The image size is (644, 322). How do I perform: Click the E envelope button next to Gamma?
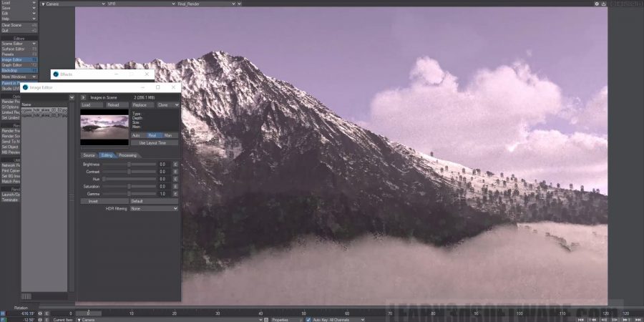coord(175,194)
